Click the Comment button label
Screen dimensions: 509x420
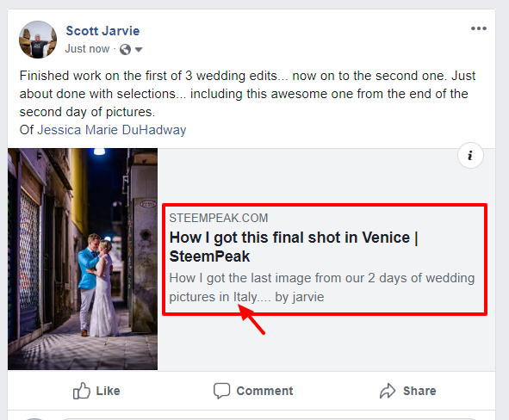264,391
